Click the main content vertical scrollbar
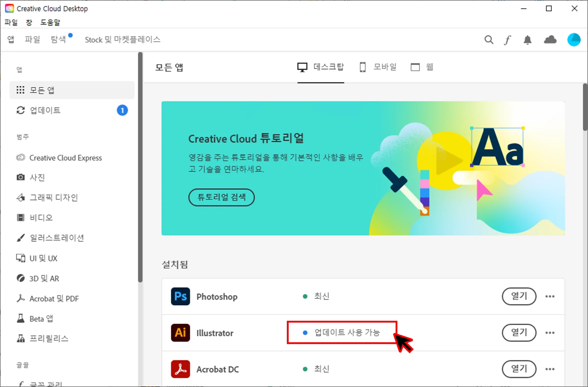This screenshot has width=588, height=387. coord(585,107)
